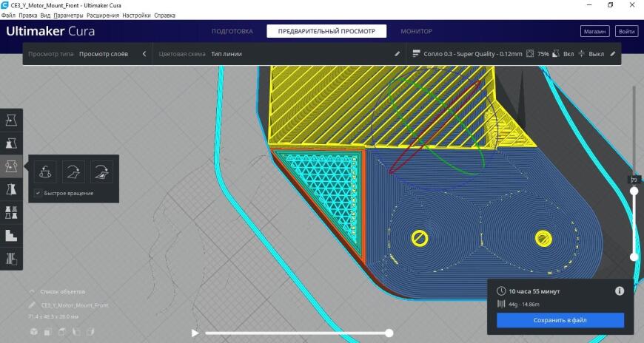The image size is (644, 343).
Task: Click the front view orientation icon
Action: coord(47,331)
